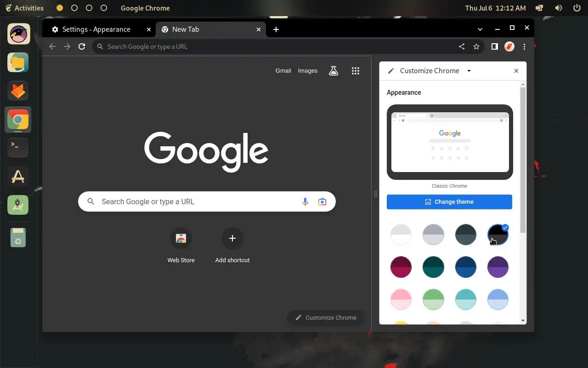Open the volume indicator in top bar
The height and width of the screenshot is (368, 588).
pyautogui.click(x=558, y=8)
